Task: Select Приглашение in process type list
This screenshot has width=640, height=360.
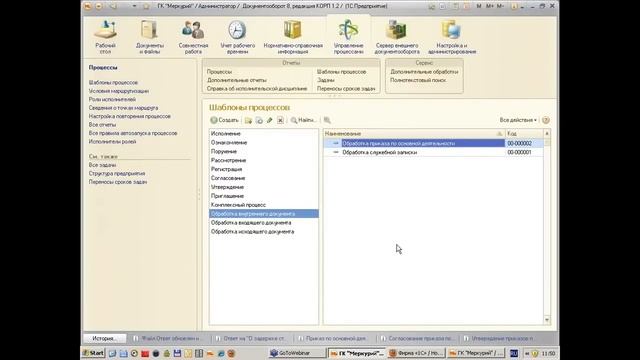Action: pos(264,196)
